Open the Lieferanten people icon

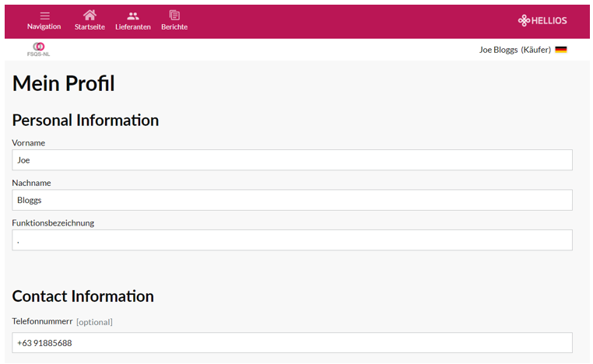click(x=133, y=16)
